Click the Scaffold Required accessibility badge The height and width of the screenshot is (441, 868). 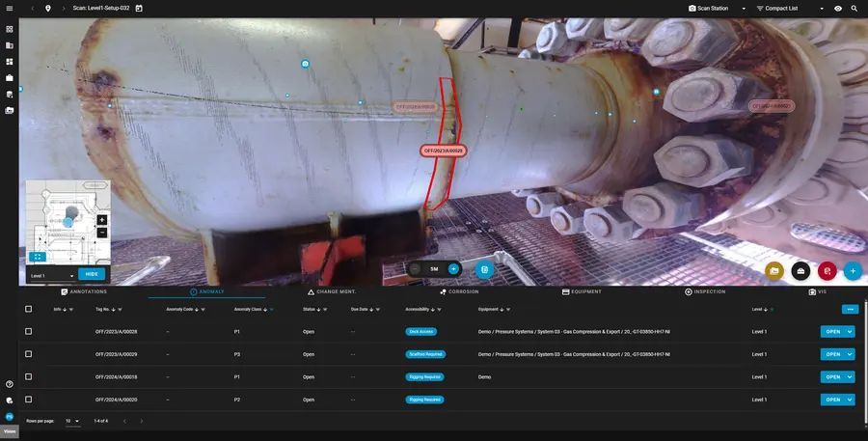[x=425, y=354]
